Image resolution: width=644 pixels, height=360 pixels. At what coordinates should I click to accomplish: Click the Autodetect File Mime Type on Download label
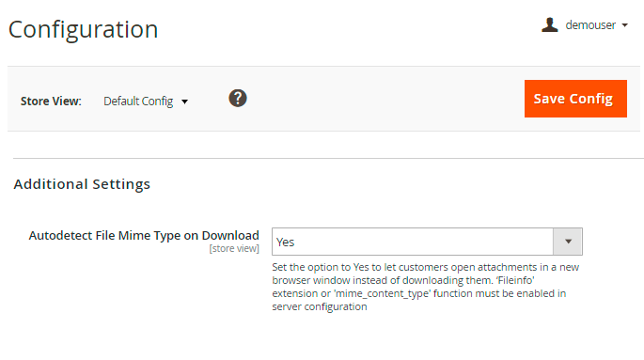pos(144,236)
